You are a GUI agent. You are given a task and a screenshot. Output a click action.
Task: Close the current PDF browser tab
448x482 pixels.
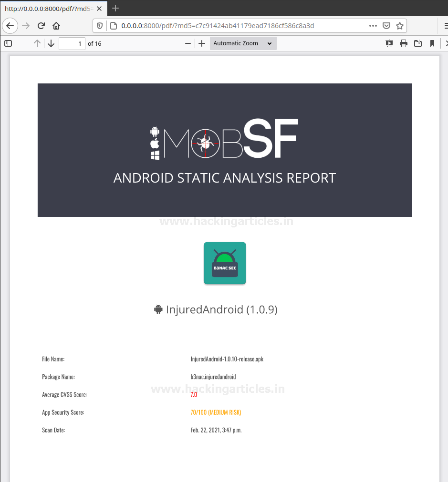point(99,9)
